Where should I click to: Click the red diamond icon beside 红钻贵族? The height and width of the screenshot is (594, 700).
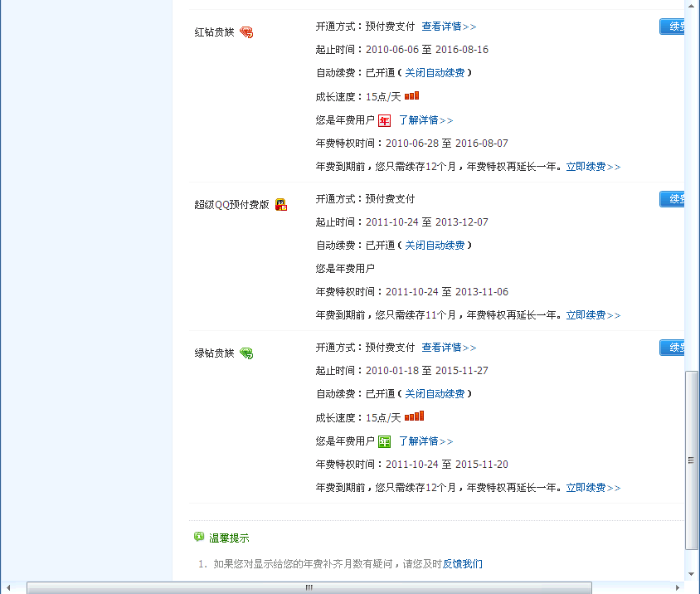click(x=246, y=32)
